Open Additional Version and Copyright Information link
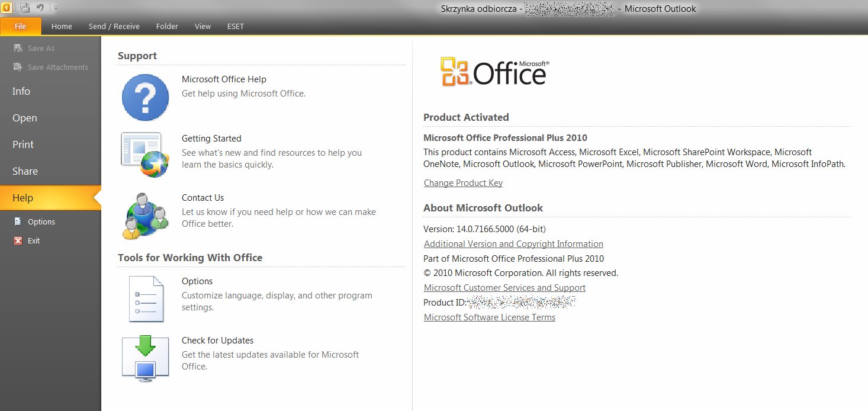Screen dimensions: 868x411 tap(513, 244)
